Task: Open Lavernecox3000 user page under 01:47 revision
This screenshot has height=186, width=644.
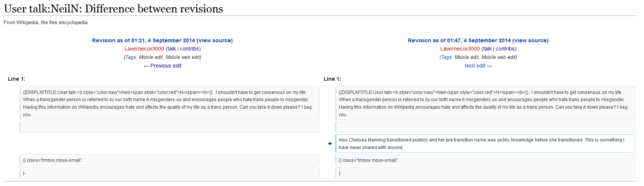Action: pos(460,49)
